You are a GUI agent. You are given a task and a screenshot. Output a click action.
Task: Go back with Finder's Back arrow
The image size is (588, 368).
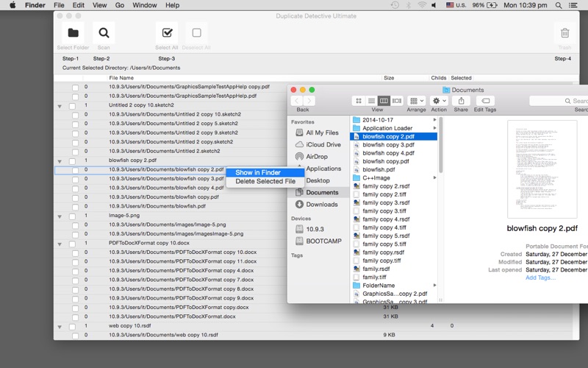click(x=297, y=101)
